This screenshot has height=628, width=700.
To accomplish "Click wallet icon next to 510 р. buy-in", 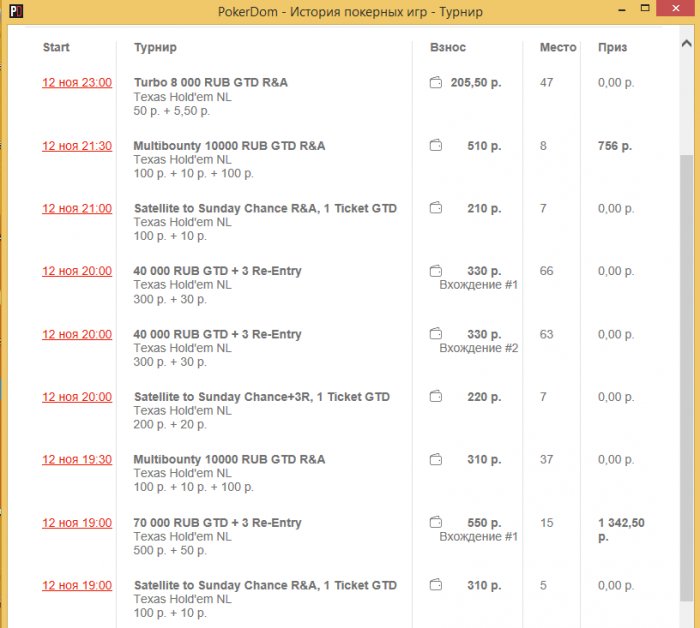I will 435,146.
